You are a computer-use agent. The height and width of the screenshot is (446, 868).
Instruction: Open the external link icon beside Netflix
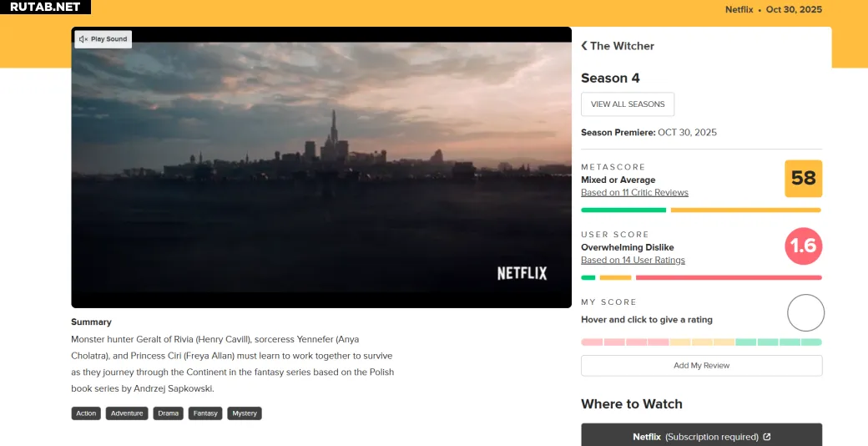coord(767,437)
